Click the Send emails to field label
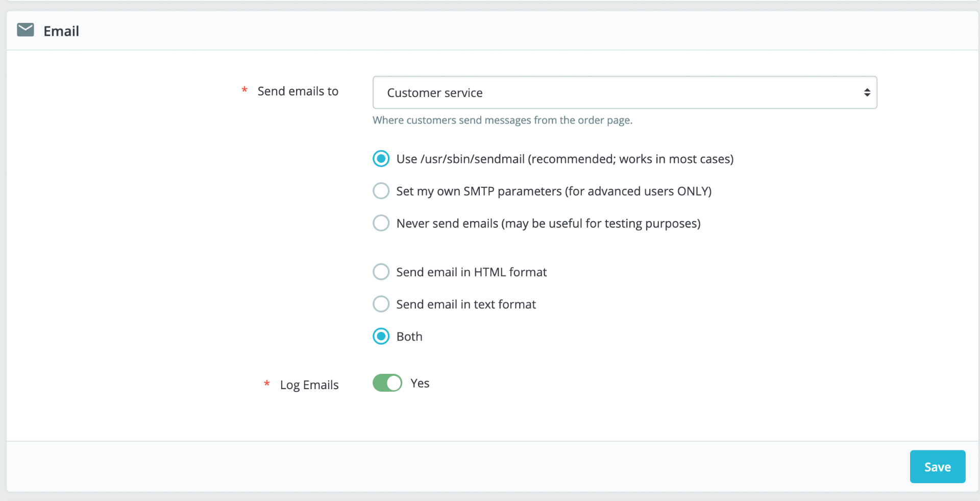Image resolution: width=980 pixels, height=501 pixels. 298,91
